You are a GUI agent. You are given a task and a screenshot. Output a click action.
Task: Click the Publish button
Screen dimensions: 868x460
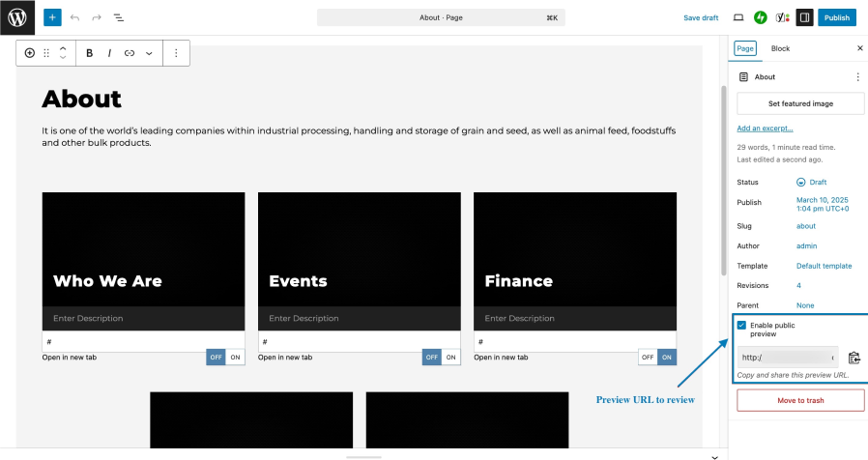point(837,17)
